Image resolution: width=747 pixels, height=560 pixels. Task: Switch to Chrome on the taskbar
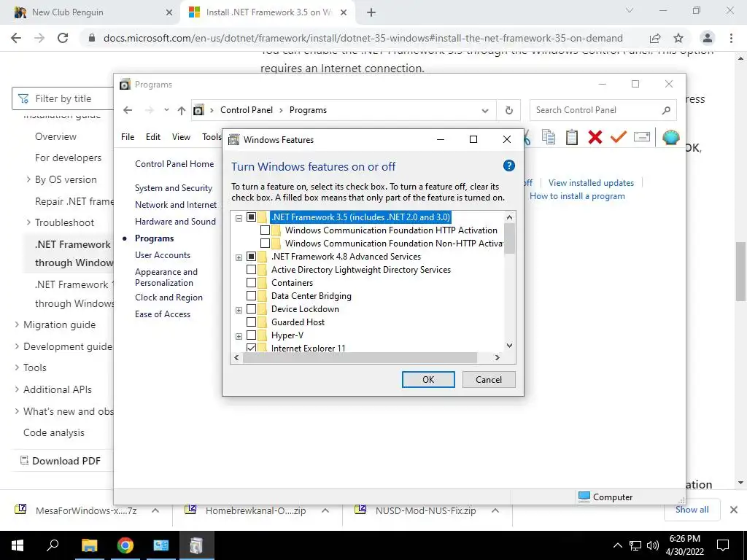coord(125,545)
